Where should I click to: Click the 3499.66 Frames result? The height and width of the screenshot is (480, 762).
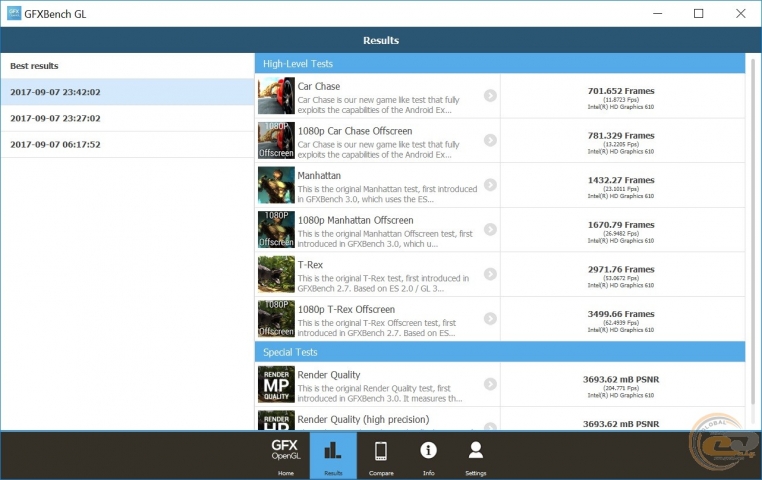(621, 314)
